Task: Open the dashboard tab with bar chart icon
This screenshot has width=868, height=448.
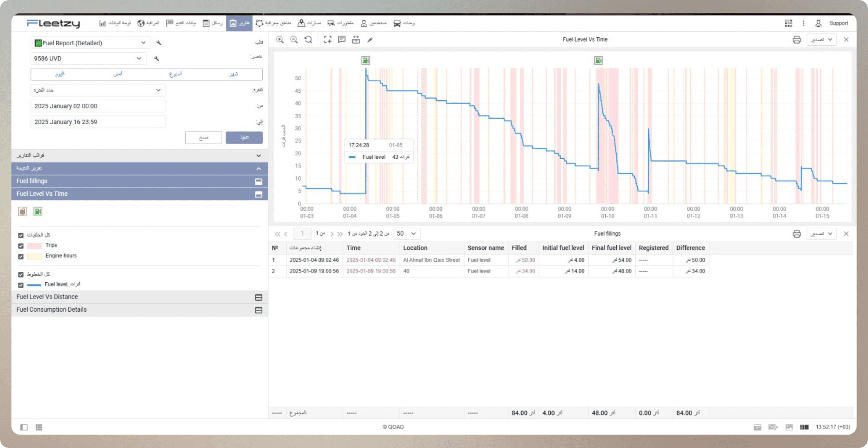Action: click(115, 23)
